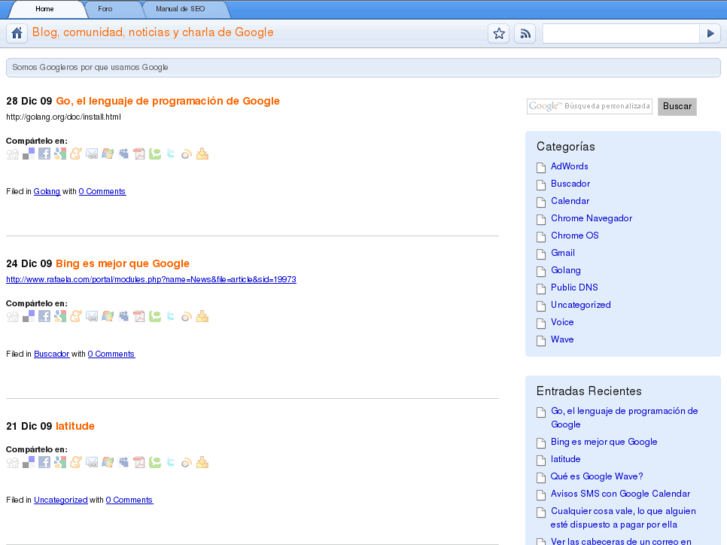The height and width of the screenshot is (545, 727).
Task: Open the RSS feed icon in the header
Action: coord(525,33)
